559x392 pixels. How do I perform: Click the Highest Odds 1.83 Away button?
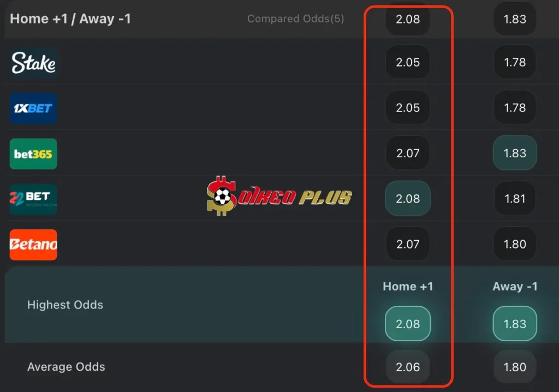click(515, 324)
